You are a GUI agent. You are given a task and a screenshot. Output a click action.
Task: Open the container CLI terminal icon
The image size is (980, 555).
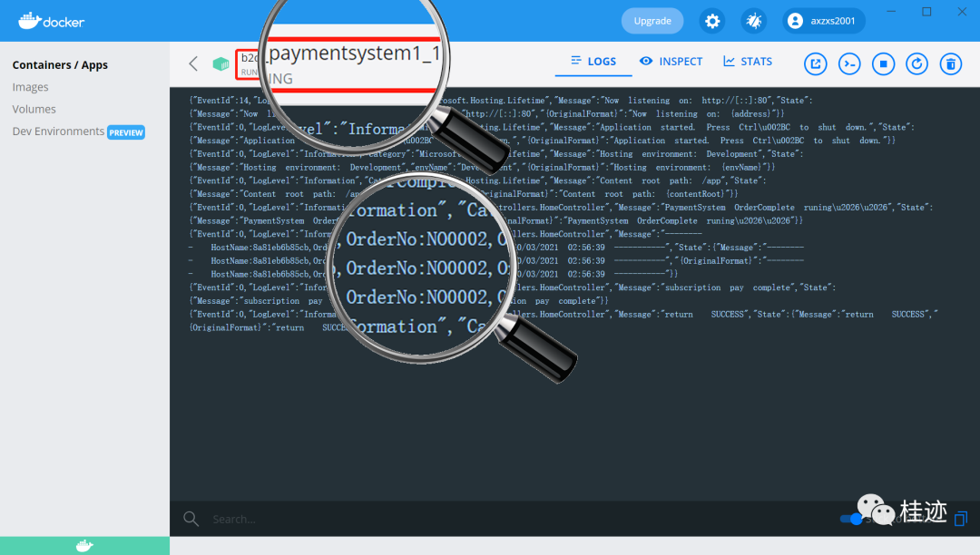849,63
